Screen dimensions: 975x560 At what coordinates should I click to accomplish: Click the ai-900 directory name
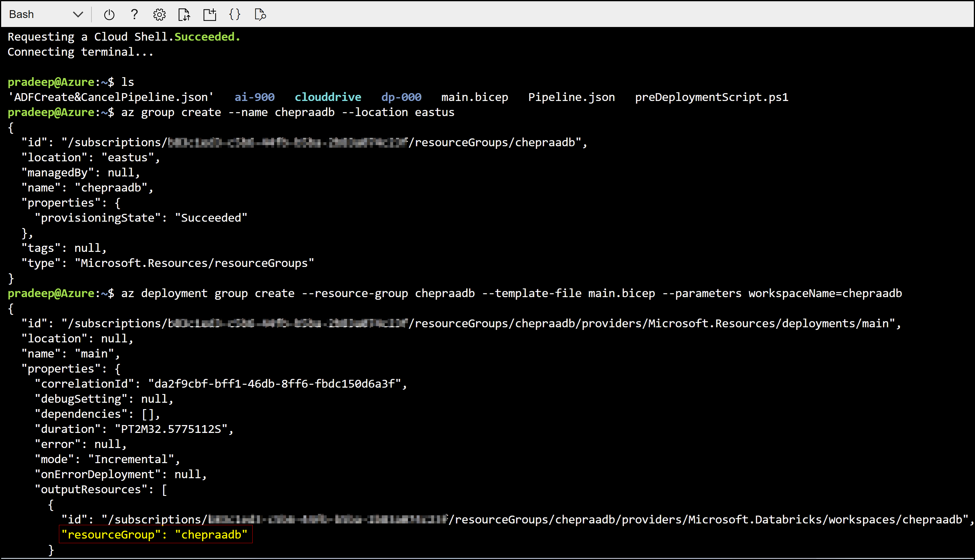point(255,97)
